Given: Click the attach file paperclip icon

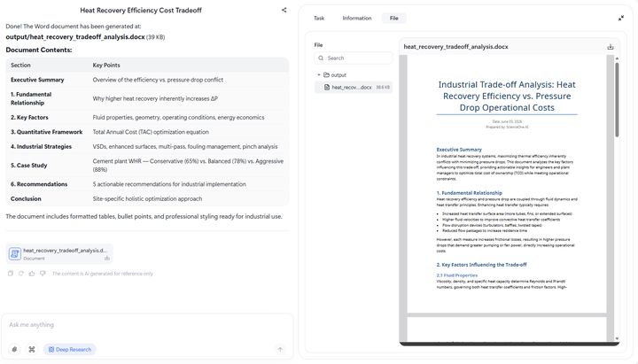Looking at the screenshot, I should tap(15, 349).
